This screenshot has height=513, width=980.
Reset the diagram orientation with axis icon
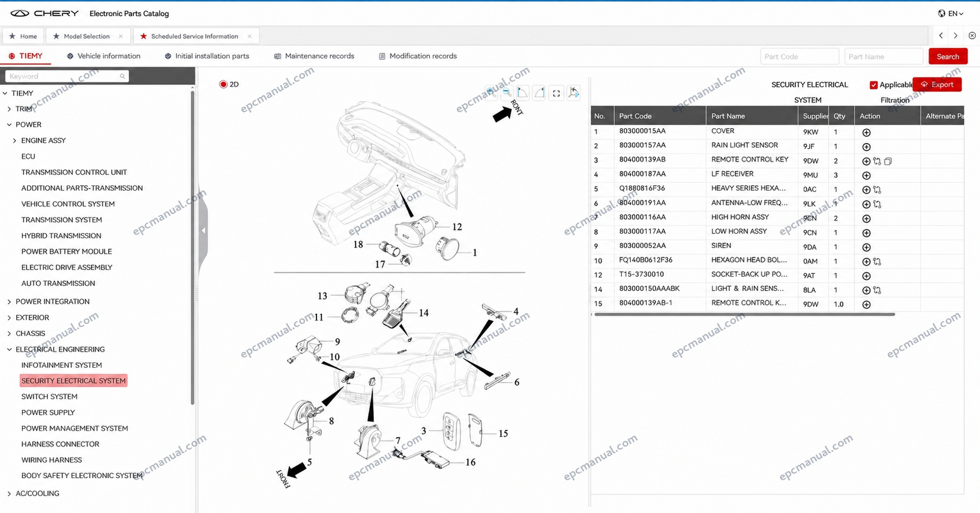(573, 92)
